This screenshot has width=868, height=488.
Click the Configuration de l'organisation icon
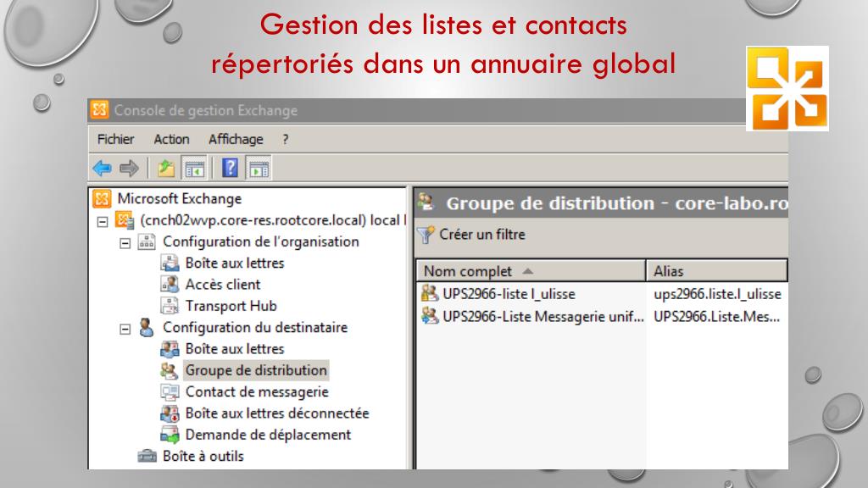pos(147,241)
